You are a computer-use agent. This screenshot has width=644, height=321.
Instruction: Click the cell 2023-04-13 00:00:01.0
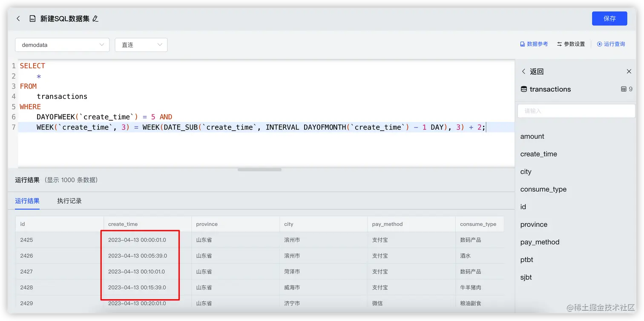[147, 240]
